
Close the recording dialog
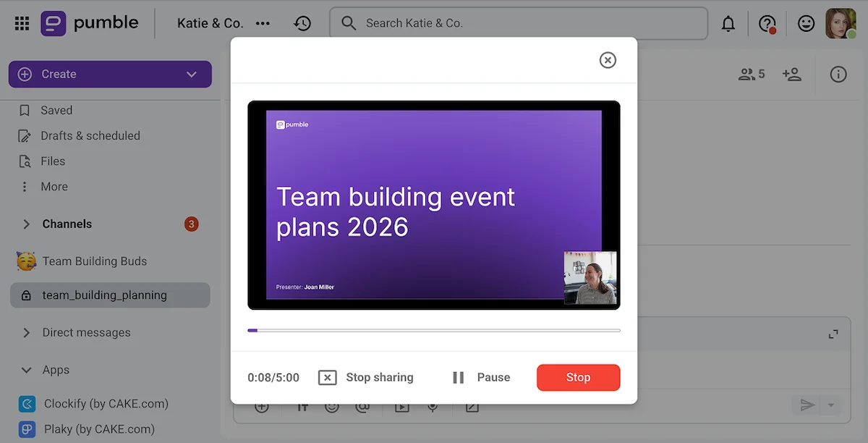608,60
